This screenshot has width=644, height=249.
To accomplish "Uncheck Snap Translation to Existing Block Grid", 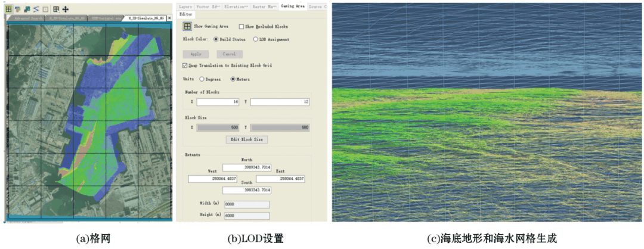I will [184, 65].
